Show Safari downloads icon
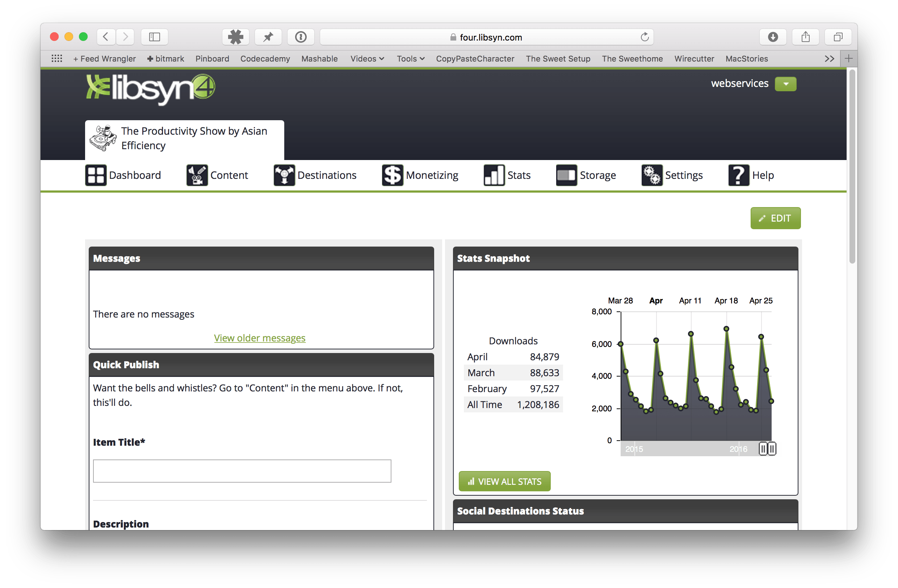This screenshot has width=898, height=588. 773,37
